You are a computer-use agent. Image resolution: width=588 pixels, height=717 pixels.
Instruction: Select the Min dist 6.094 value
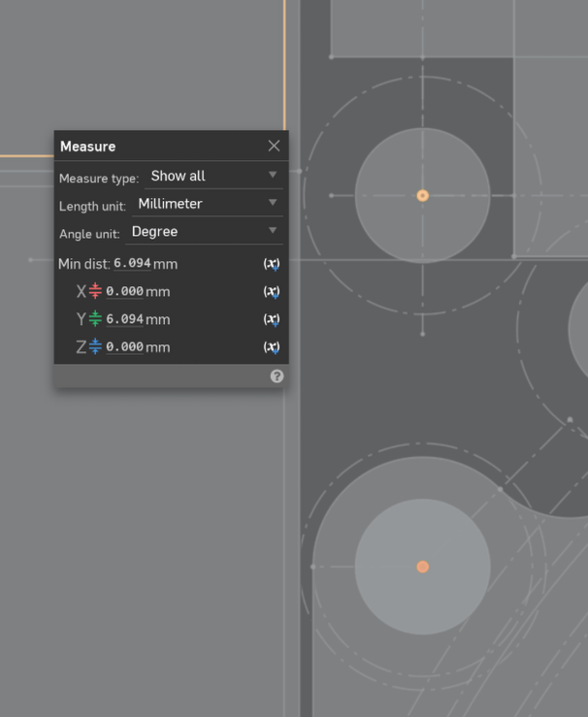132,264
